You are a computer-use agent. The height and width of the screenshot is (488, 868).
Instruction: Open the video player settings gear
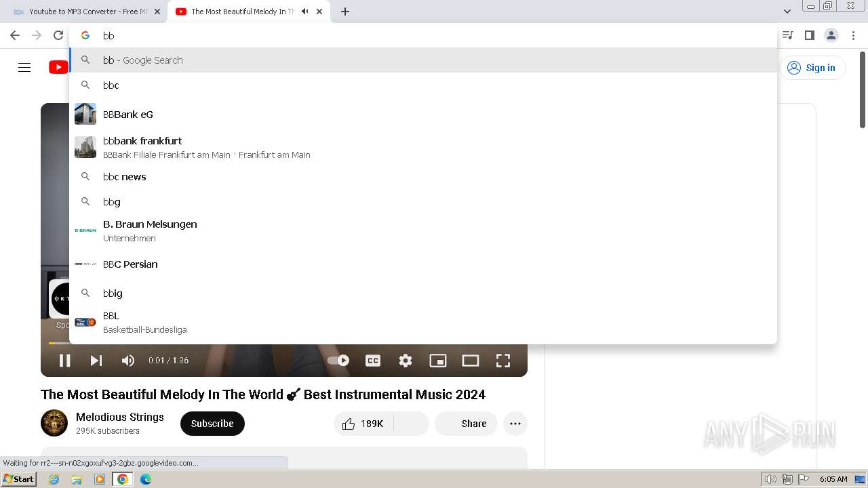pyautogui.click(x=406, y=361)
